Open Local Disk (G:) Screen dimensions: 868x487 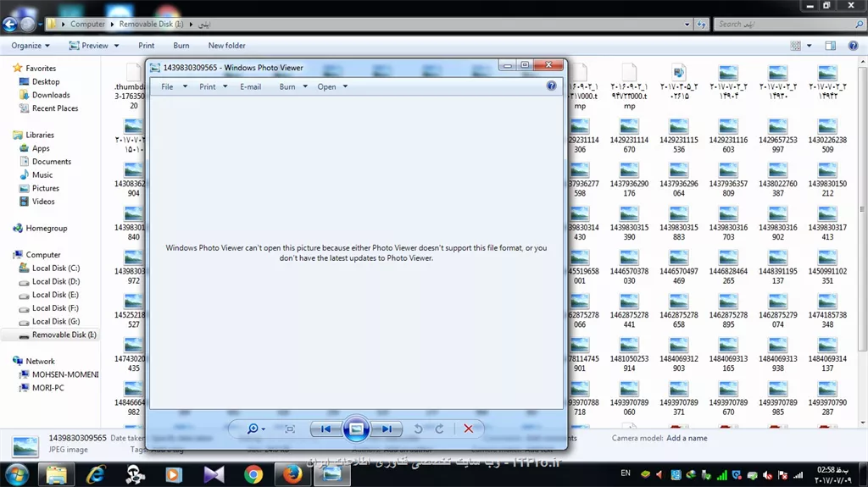pos(56,322)
